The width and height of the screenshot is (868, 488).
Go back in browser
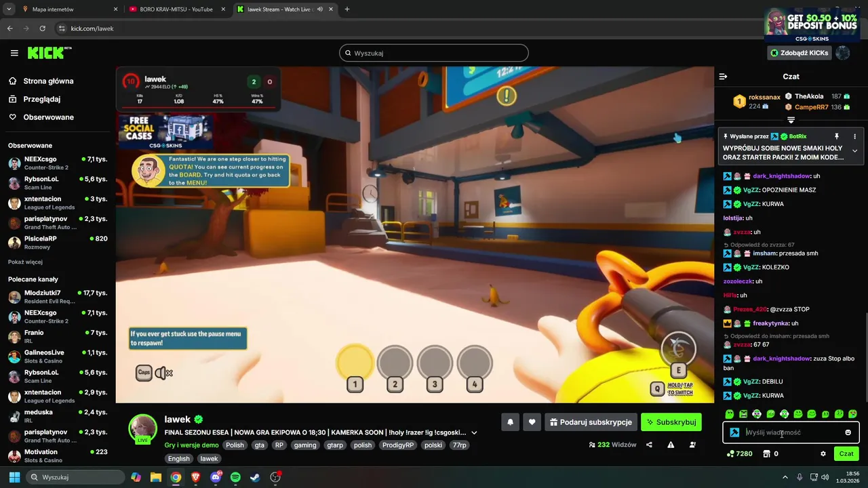pos(9,28)
